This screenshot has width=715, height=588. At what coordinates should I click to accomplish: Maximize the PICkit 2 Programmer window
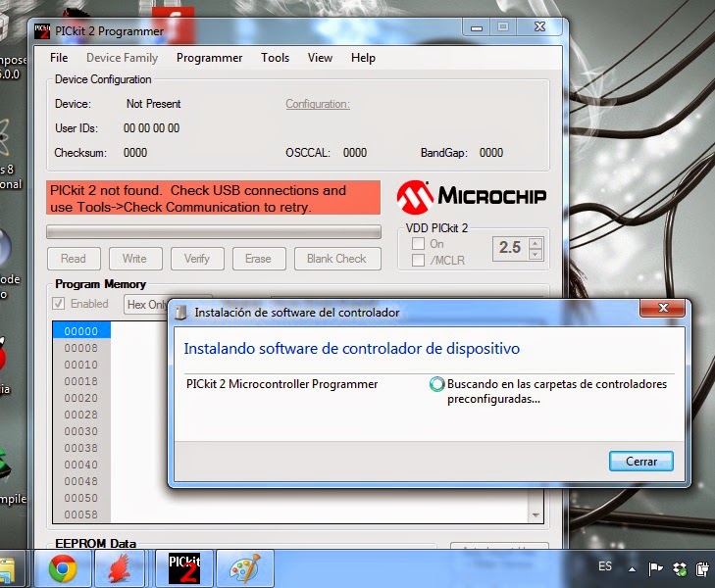point(503,27)
